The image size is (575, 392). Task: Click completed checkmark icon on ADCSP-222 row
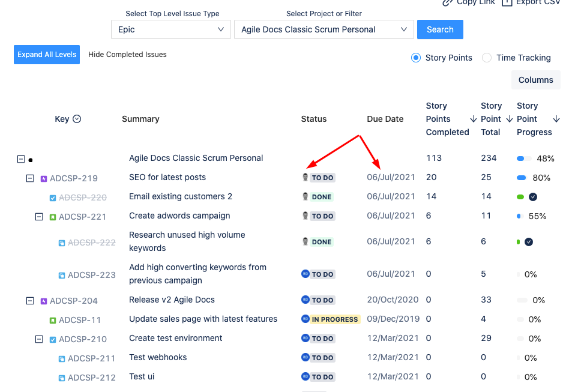tap(528, 242)
